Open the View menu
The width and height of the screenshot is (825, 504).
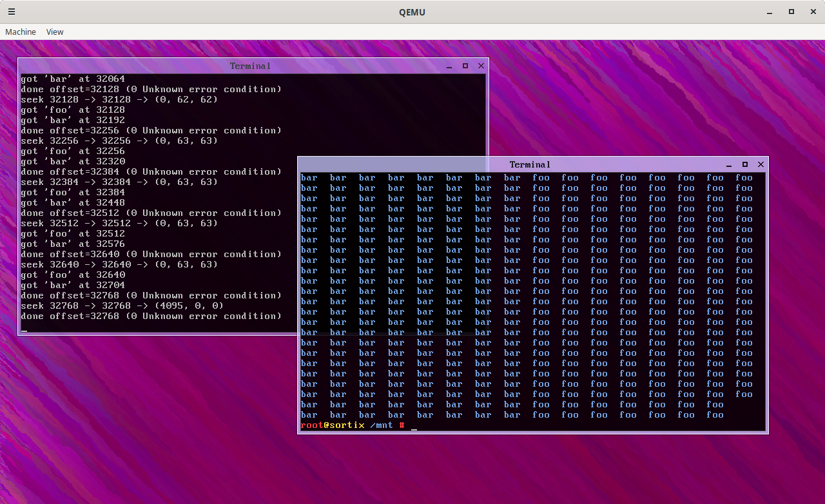coord(55,32)
